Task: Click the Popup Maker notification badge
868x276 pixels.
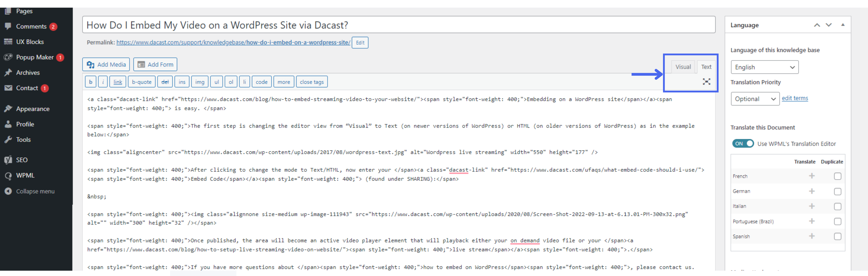Action: point(60,57)
